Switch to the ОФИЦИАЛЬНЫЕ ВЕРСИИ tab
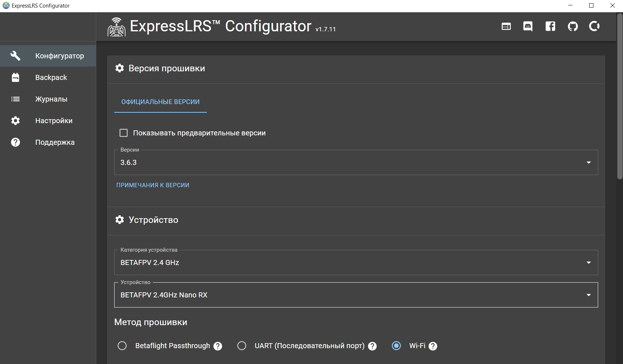The height and width of the screenshot is (364, 623). click(x=160, y=102)
